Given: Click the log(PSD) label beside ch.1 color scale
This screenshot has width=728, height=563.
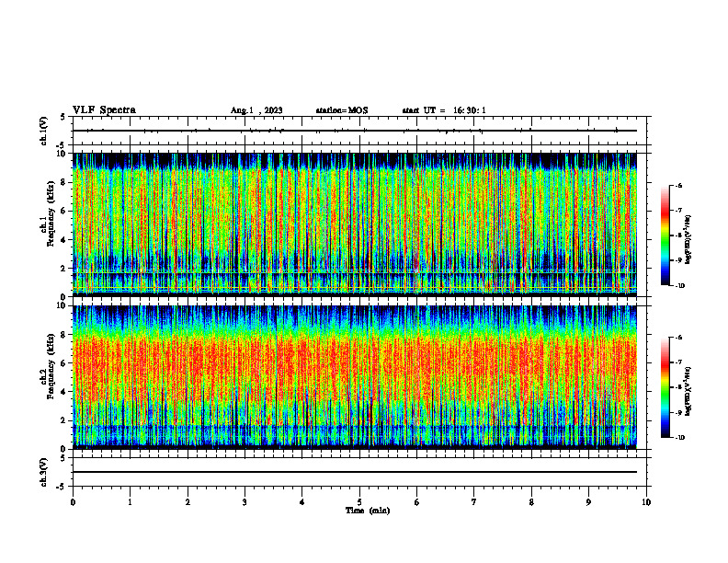Looking at the screenshot, I should [688, 240].
